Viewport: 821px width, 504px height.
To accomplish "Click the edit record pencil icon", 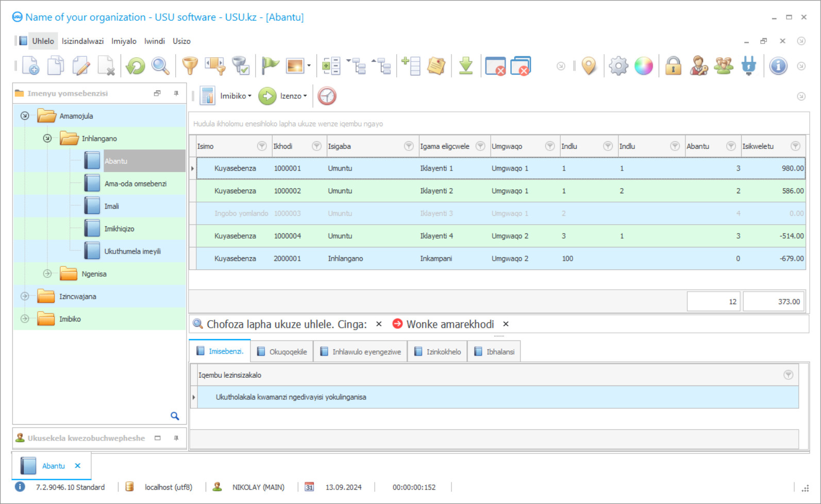I will click(81, 66).
